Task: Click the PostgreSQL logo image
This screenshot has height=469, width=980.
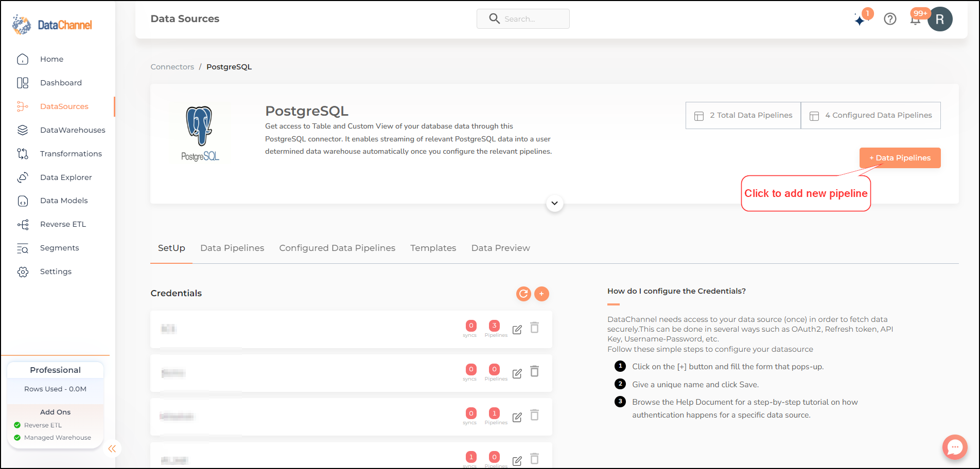Action: coord(200,134)
